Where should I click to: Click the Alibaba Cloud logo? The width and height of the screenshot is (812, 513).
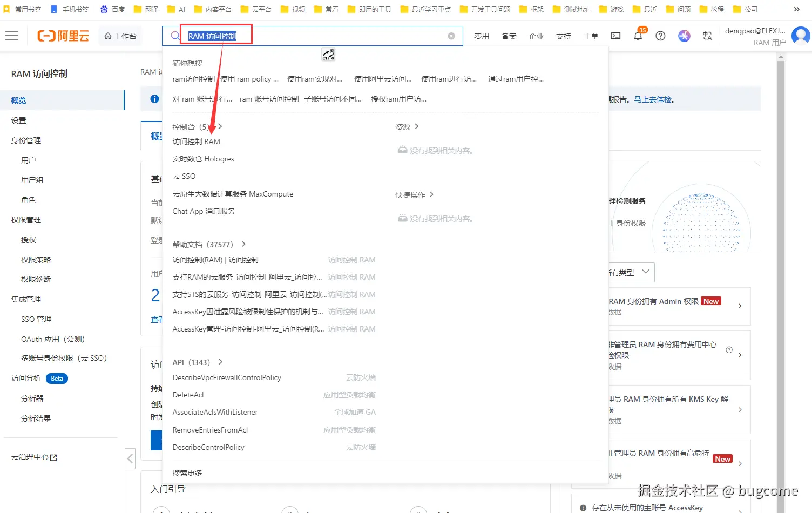pos(63,36)
